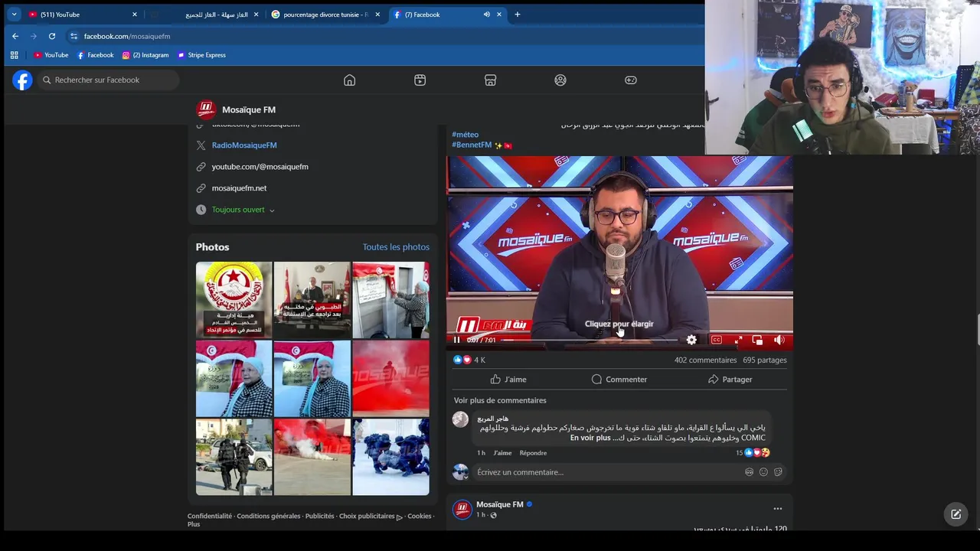The image size is (980, 551).
Task: Open the Facebook Video (Watch) icon
Action: point(420,80)
